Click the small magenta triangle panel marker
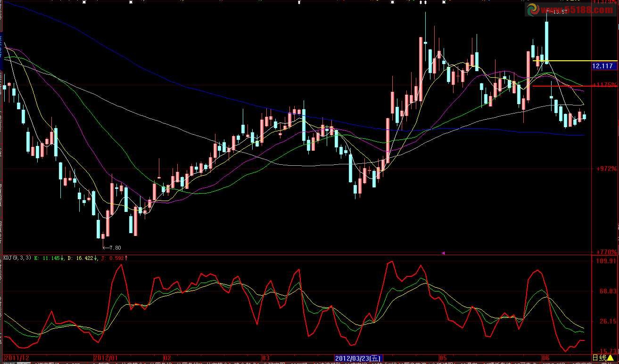Screen dimensions: 619x364 pyautogui.click(x=443, y=253)
